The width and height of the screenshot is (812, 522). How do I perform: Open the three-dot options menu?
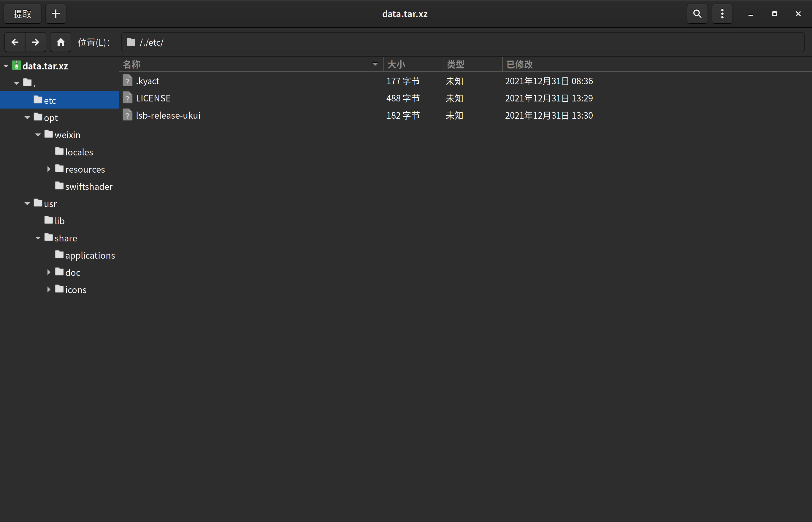722,14
